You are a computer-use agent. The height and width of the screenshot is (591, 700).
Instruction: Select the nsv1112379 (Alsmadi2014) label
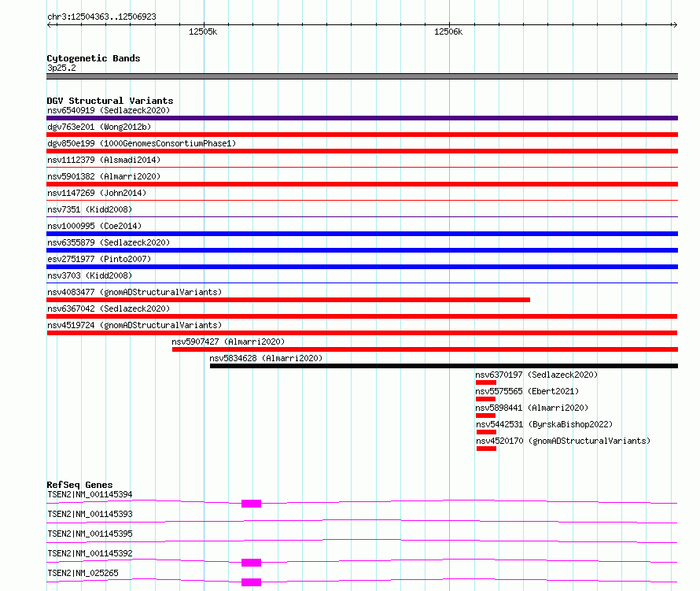point(104,160)
